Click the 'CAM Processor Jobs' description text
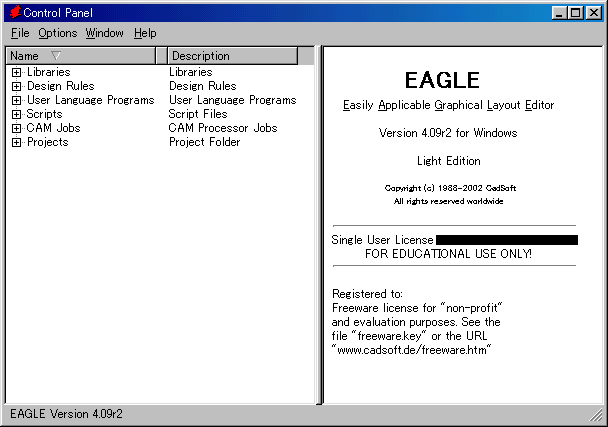This screenshot has height=427, width=608. click(x=223, y=128)
